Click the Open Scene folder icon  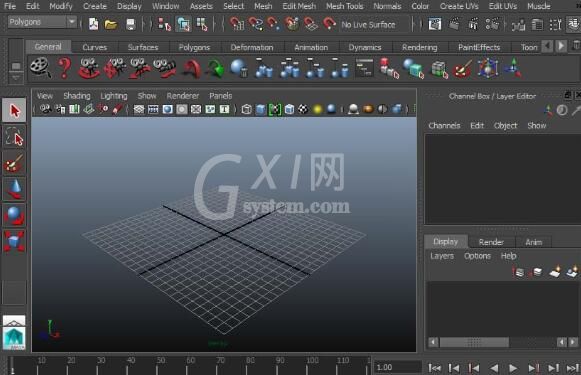coord(111,25)
